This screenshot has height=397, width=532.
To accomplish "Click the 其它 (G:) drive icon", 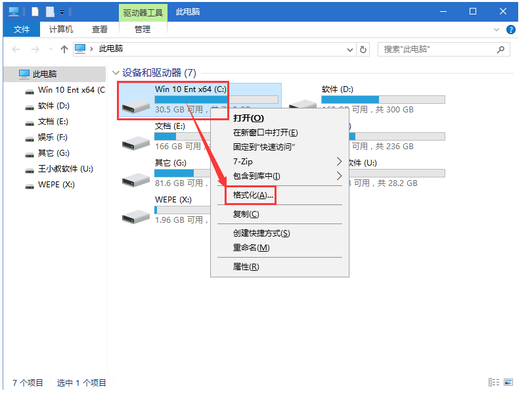I will [x=136, y=180].
